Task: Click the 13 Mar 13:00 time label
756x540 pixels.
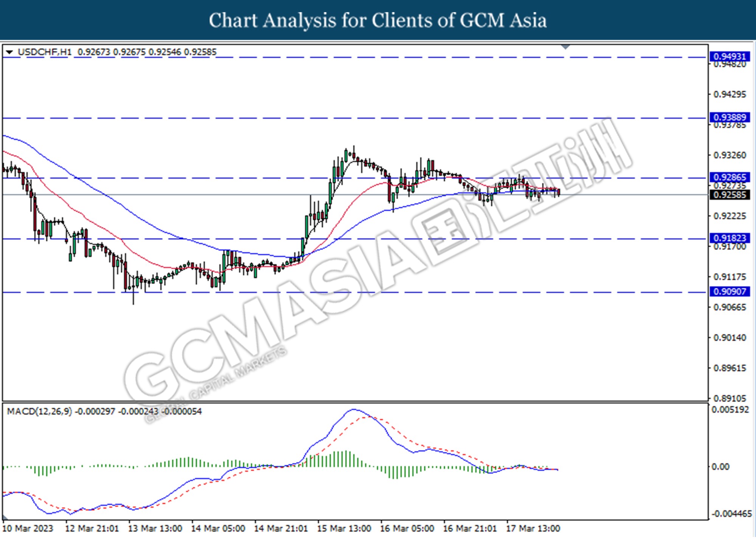Action: pos(155,528)
